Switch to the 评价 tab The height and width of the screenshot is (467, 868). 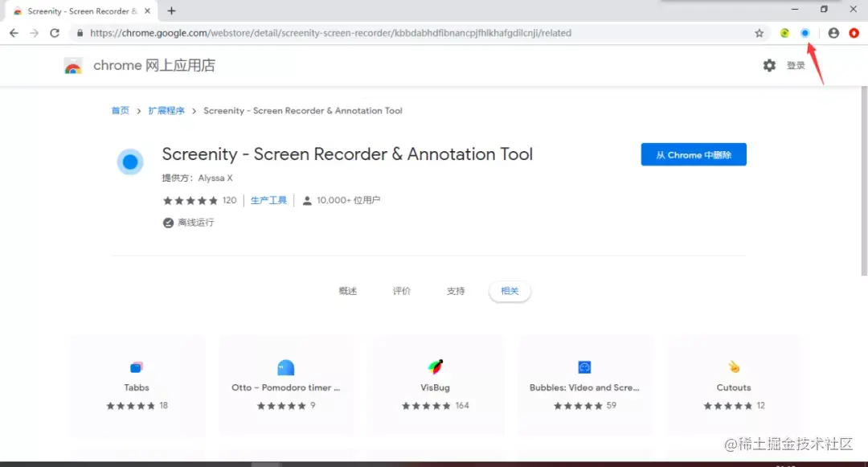[x=402, y=291]
